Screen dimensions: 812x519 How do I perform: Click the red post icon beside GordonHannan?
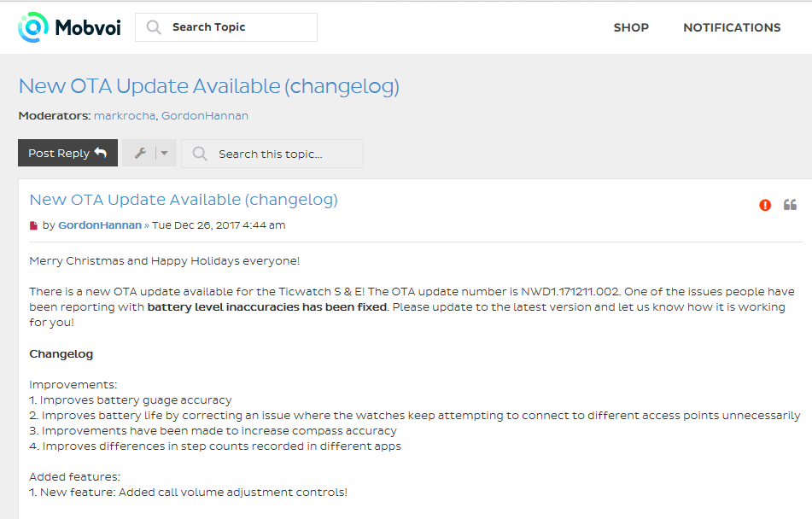(x=33, y=225)
